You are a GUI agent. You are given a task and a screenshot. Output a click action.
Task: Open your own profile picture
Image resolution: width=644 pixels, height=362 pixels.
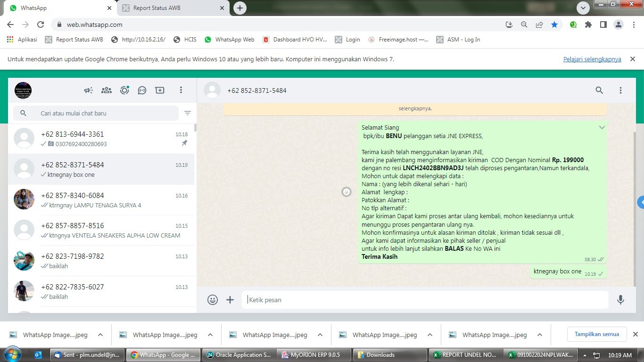[23, 90]
